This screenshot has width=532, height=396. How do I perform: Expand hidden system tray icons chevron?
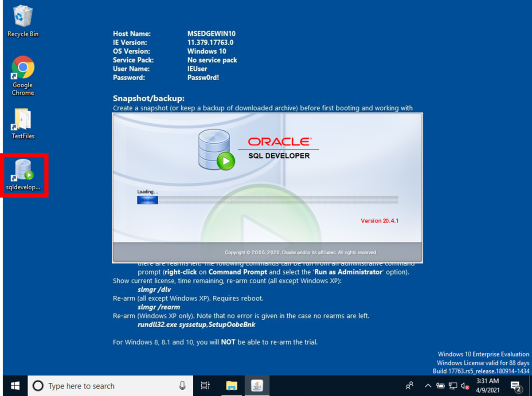click(x=428, y=386)
